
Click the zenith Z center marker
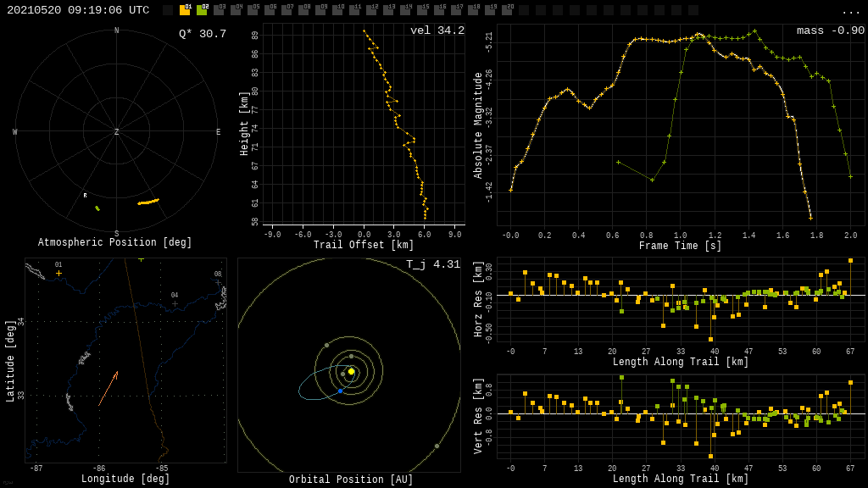(x=117, y=132)
